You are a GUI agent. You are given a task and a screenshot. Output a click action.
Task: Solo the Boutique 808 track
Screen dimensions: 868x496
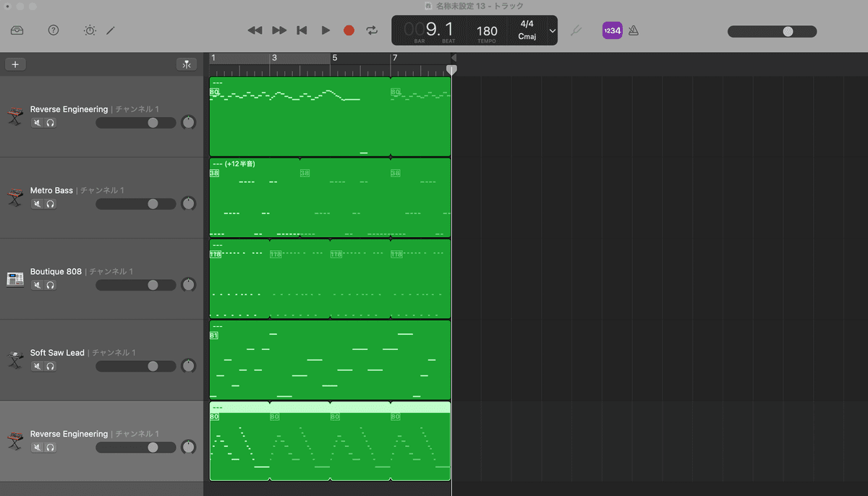[51, 285]
